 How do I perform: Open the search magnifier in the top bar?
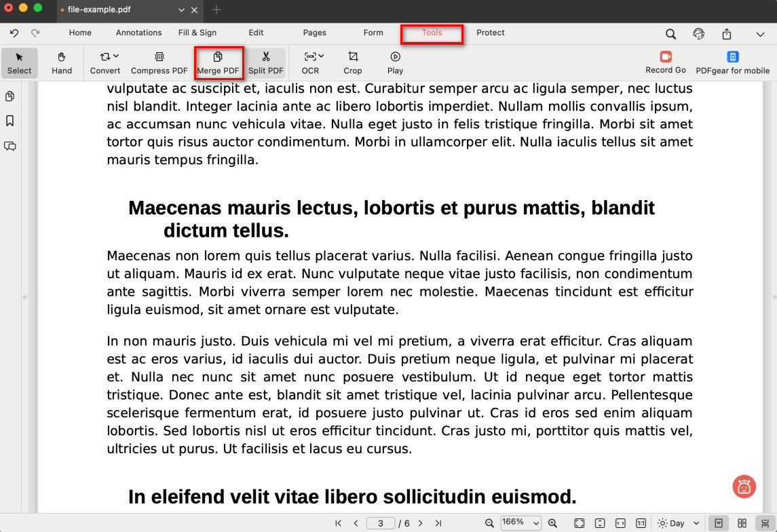pos(670,34)
